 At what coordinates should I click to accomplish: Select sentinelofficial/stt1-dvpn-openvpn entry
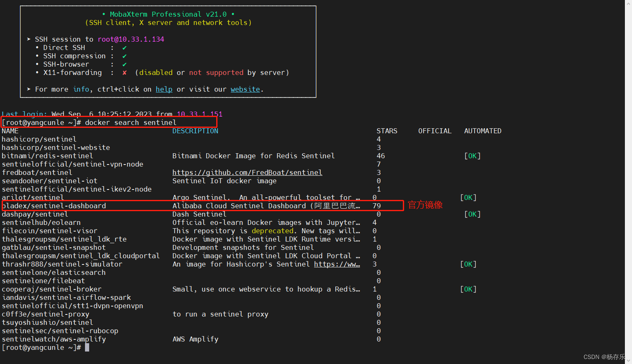(x=72, y=306)
